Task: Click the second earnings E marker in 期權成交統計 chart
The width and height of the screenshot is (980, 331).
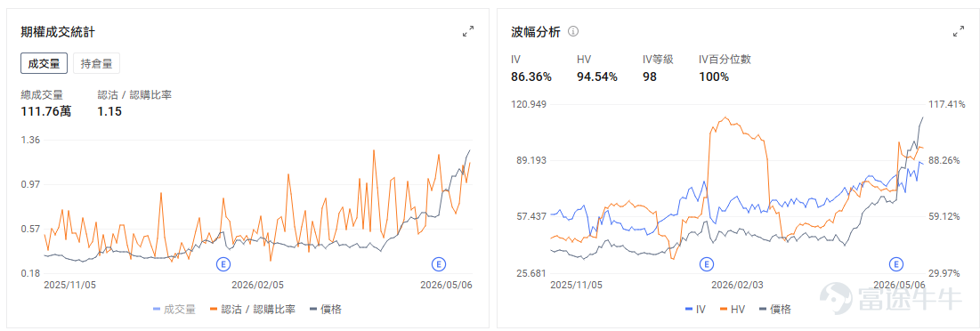Action: pos(439,264)
